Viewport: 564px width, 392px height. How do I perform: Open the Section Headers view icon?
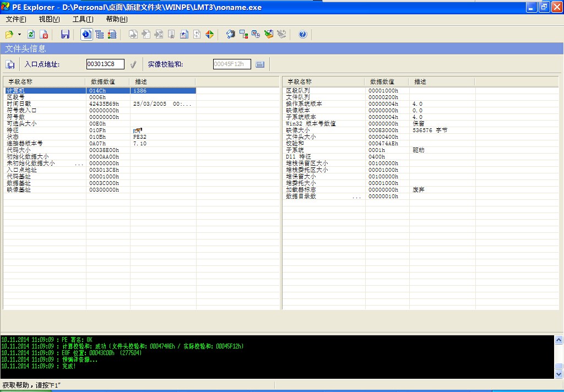112,35
